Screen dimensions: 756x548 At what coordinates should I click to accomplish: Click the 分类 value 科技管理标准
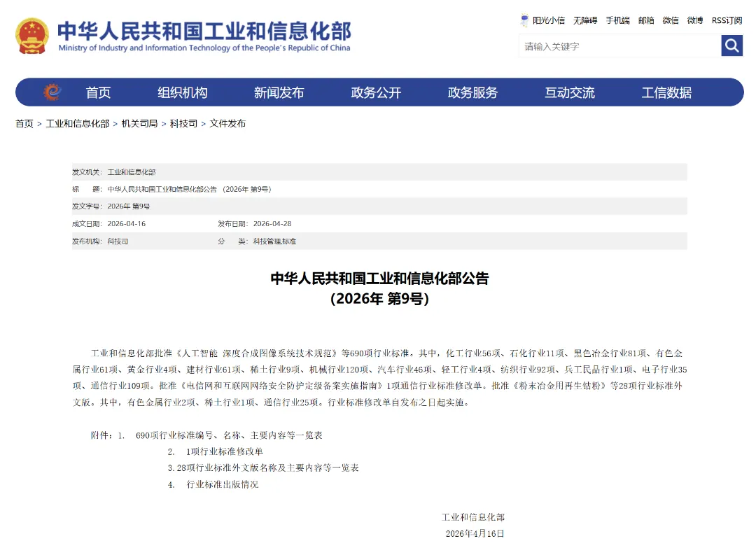(x=275, y=241)
